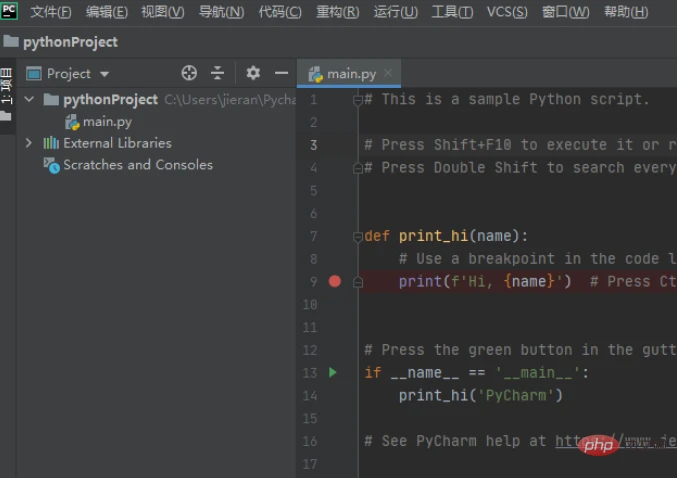Collapse the pythonProject tree node
This screenshot has height=478, width=677.
[x=29, y=100]
